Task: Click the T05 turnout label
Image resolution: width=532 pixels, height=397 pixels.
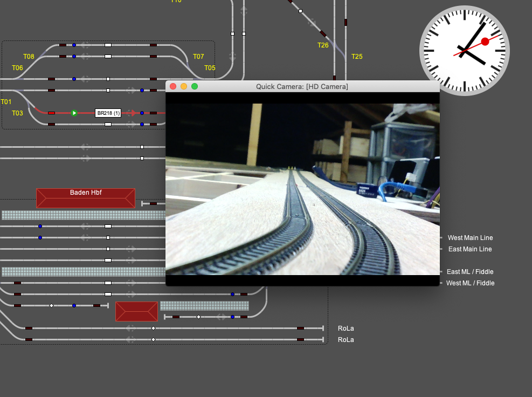Action: click(210, 67)
